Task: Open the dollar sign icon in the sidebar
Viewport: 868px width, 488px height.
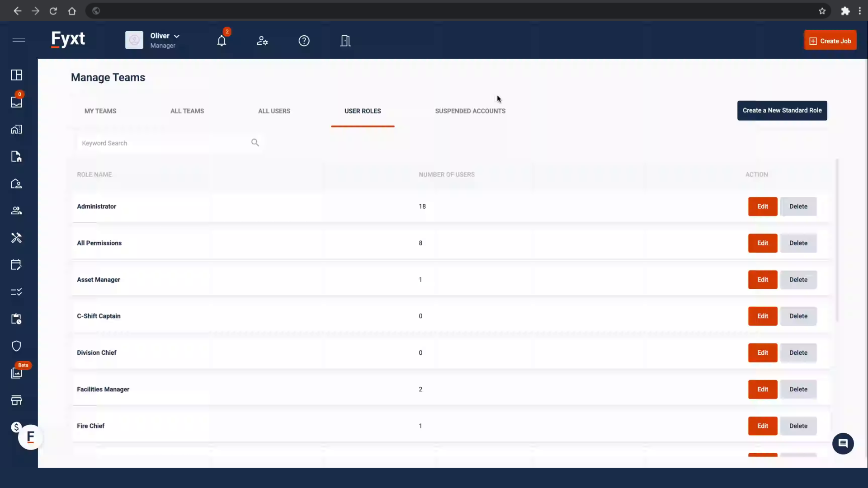Action: pos(16,427)
